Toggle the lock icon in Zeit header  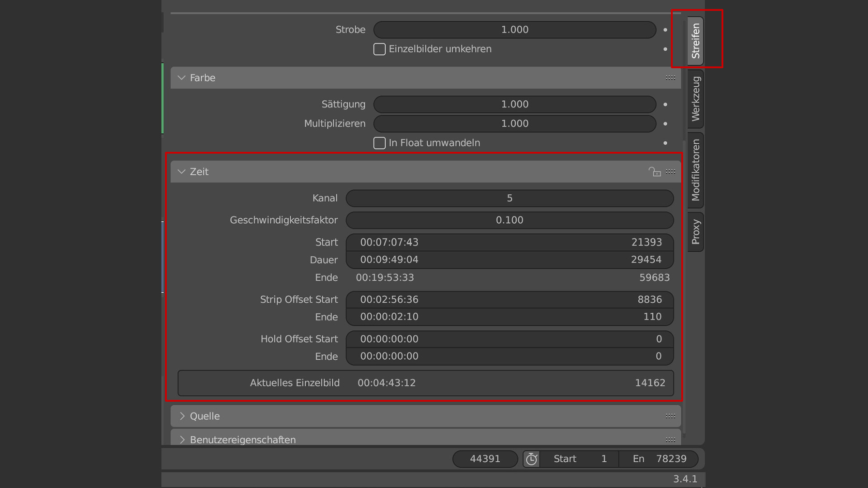coord(654,172)
